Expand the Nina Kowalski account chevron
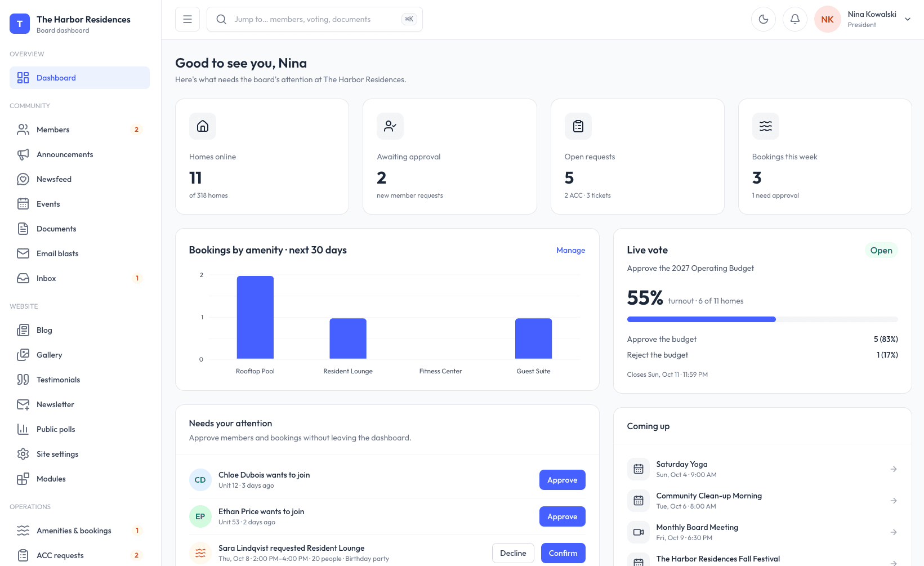The height and width of the screenshot is (566, 924). [908, 19]
